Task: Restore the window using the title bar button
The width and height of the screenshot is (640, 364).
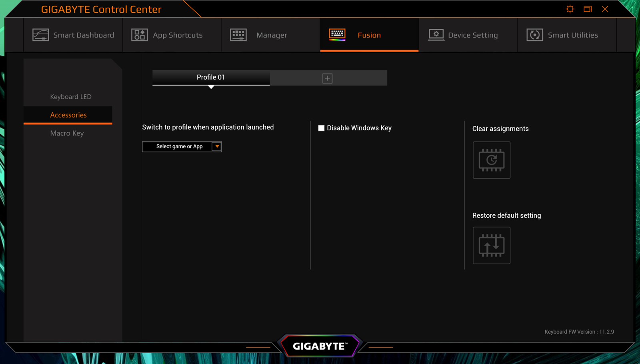Action: 587,9
